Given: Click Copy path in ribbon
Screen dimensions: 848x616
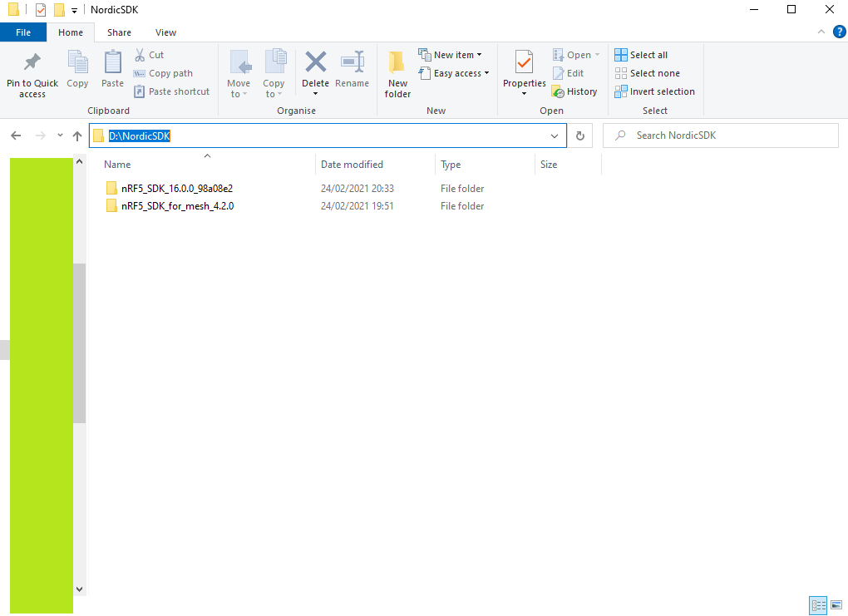Looking at the screenshot, I should tap(163, 73).
